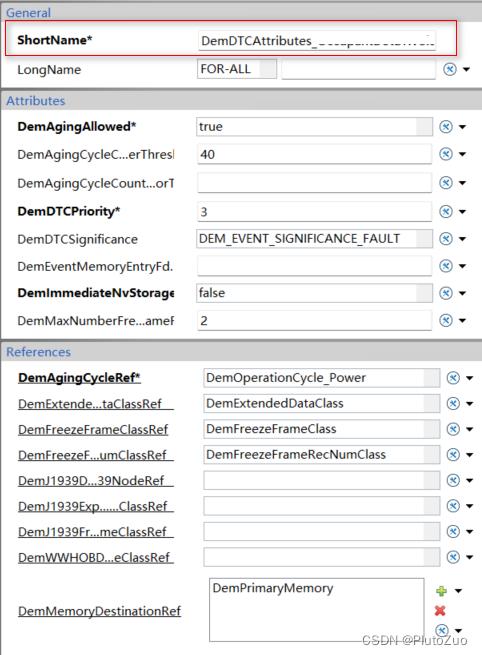482x655 pixels.
Task: Open the LongName FOR-ALL language dropdown
Action: click(237, 69)
